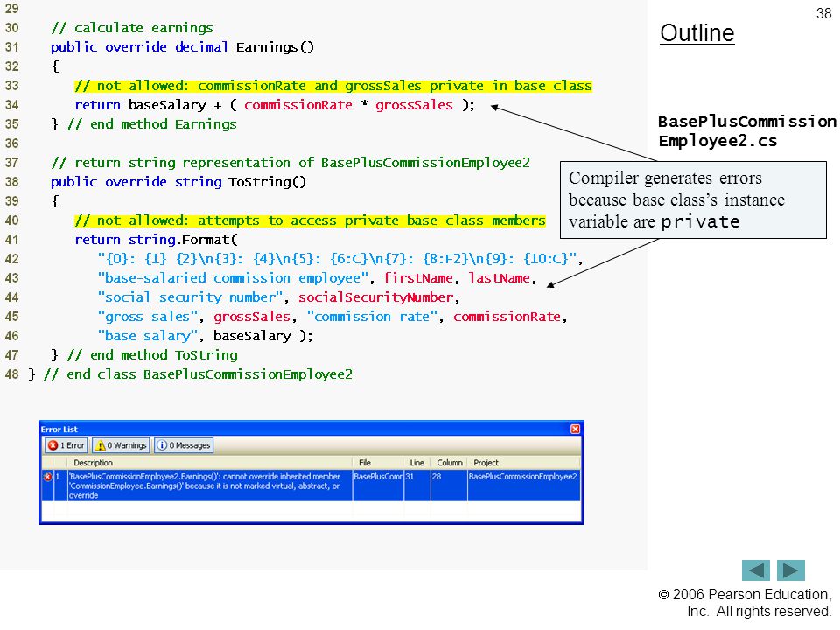Click the highlighted comment on line 33
The width and height of the screenshot is (840, 630).
[333, 86]
